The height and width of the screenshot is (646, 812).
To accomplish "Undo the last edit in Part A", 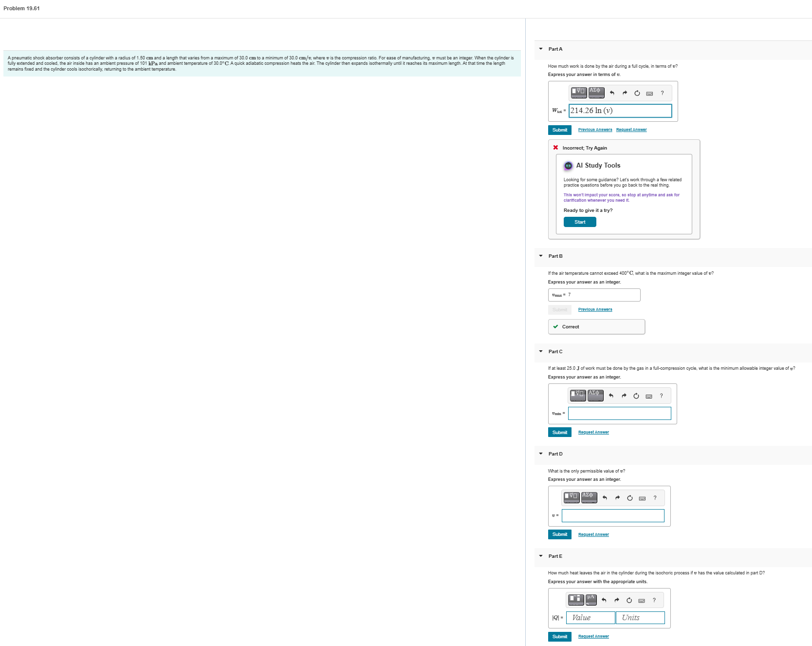I will coord(612,93).
